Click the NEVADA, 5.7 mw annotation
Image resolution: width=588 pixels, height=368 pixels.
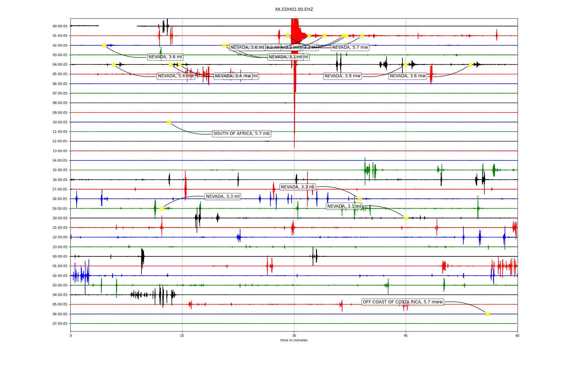pos(350,48)
